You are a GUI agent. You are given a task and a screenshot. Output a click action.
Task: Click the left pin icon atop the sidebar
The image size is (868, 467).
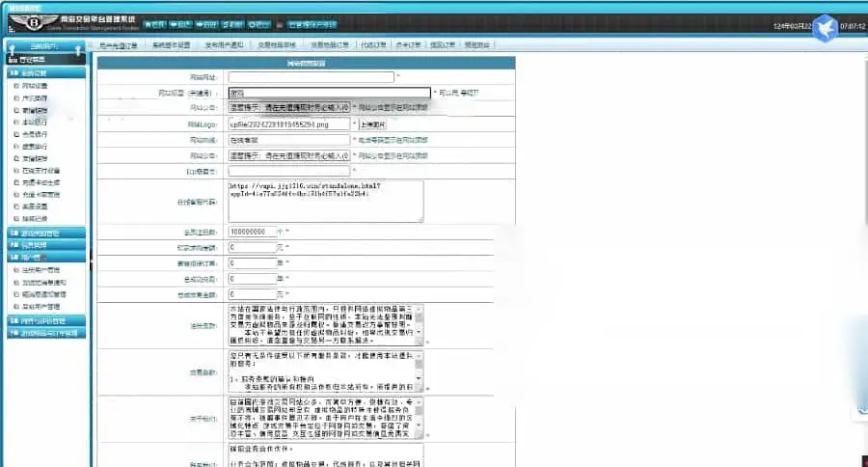pos(12,50)
